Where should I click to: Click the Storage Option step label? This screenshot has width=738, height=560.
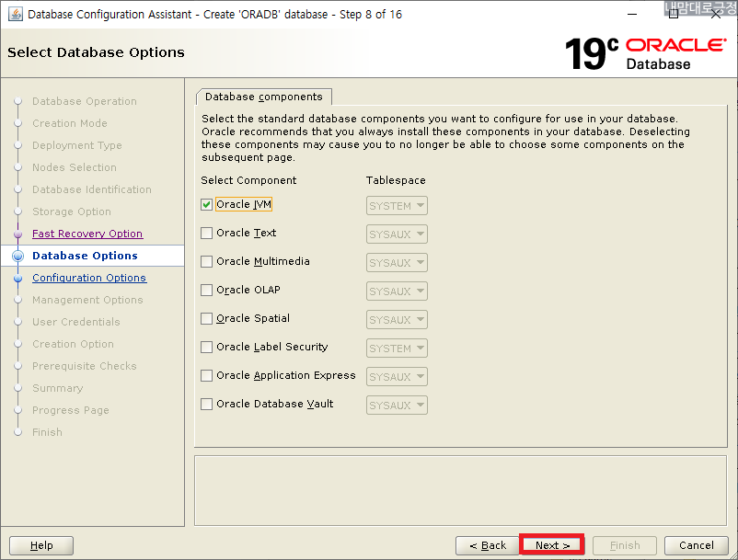[x=72, y=211]
